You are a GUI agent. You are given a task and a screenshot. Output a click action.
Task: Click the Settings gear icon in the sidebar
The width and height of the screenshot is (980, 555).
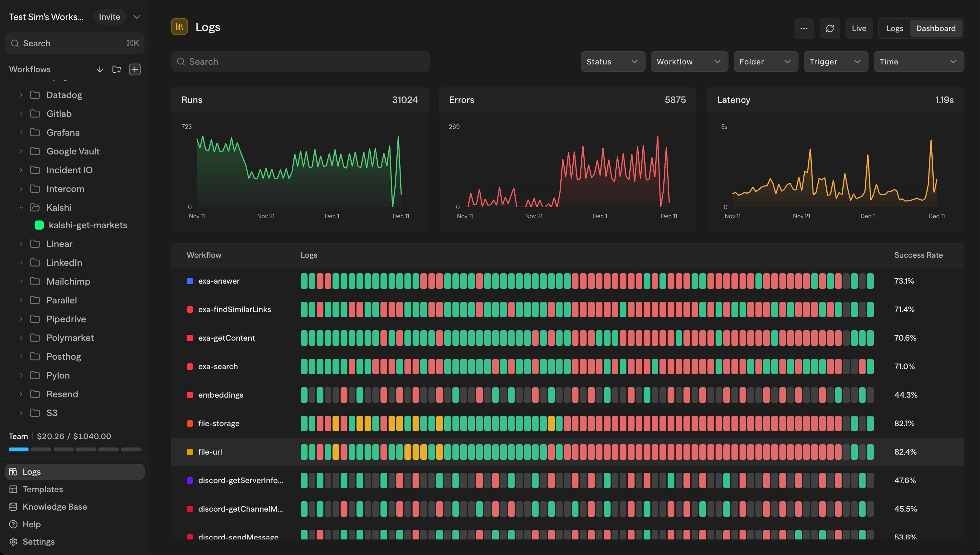pos(13,542)
